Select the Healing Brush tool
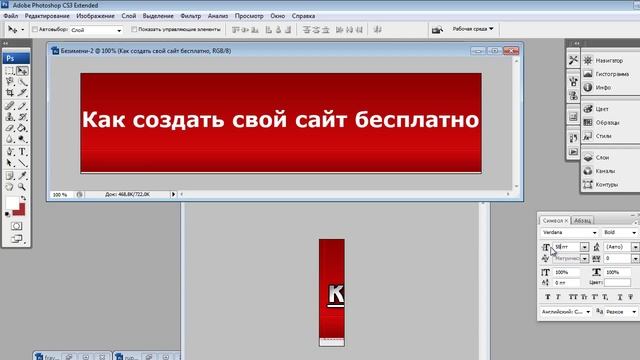Image resolution: width=640 pixels, height=360 pixels. pos(10,106)
